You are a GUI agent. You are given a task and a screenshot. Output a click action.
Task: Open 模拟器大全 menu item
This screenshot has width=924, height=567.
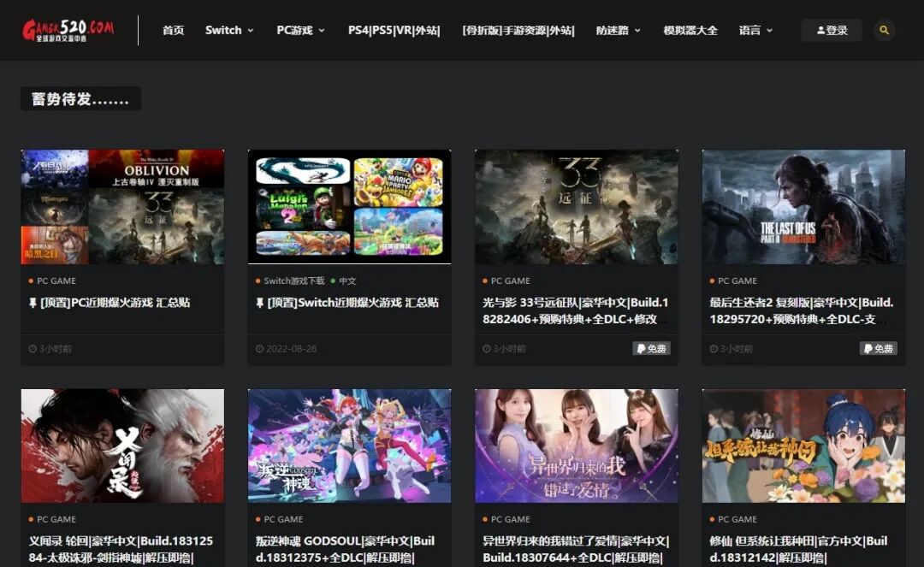click(690, 30)
